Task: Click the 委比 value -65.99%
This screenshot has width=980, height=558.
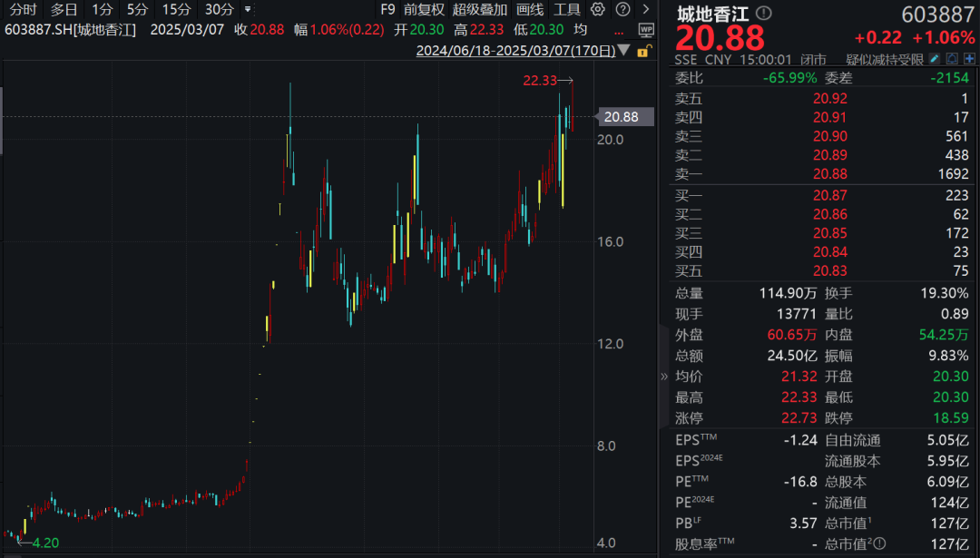Action: (x=790, y=78)
